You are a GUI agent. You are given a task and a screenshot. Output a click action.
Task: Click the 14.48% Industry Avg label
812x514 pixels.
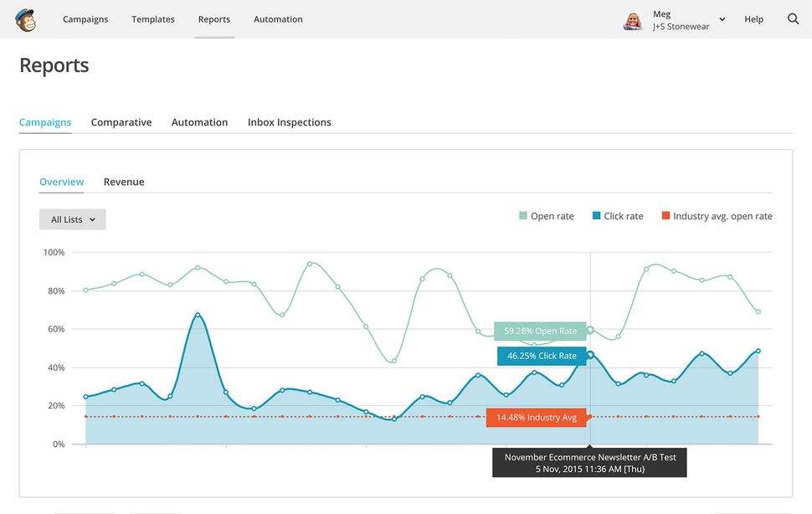(537, 416)
